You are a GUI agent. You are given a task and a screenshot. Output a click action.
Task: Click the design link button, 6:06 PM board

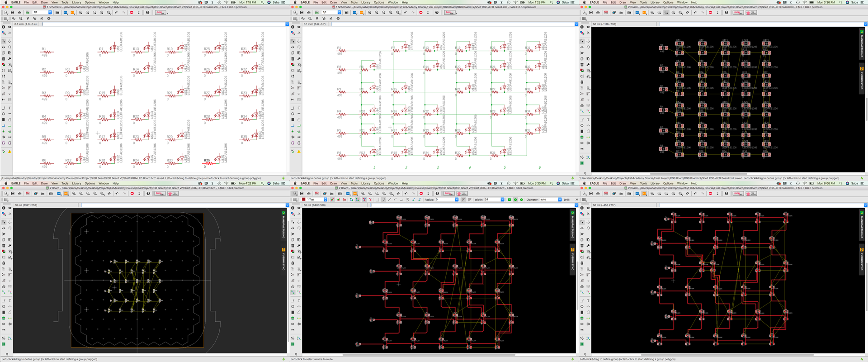(738, 193)
